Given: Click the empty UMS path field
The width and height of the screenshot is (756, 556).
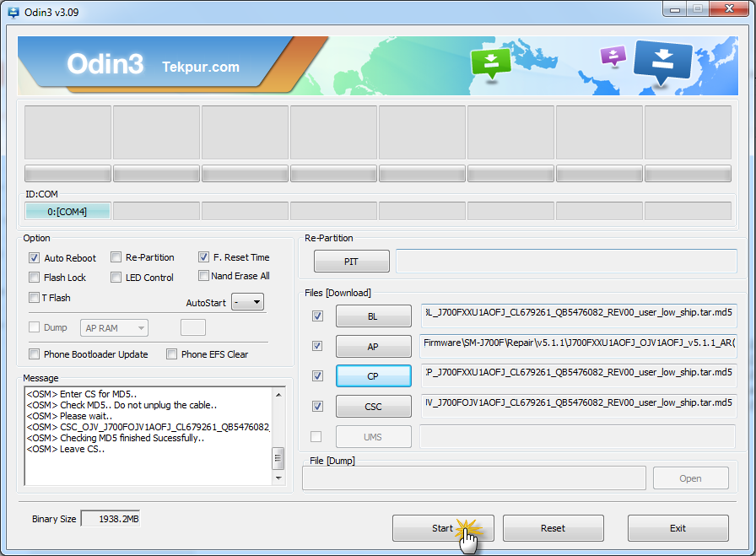Looking at the screenshot, I should pos(578,436).
